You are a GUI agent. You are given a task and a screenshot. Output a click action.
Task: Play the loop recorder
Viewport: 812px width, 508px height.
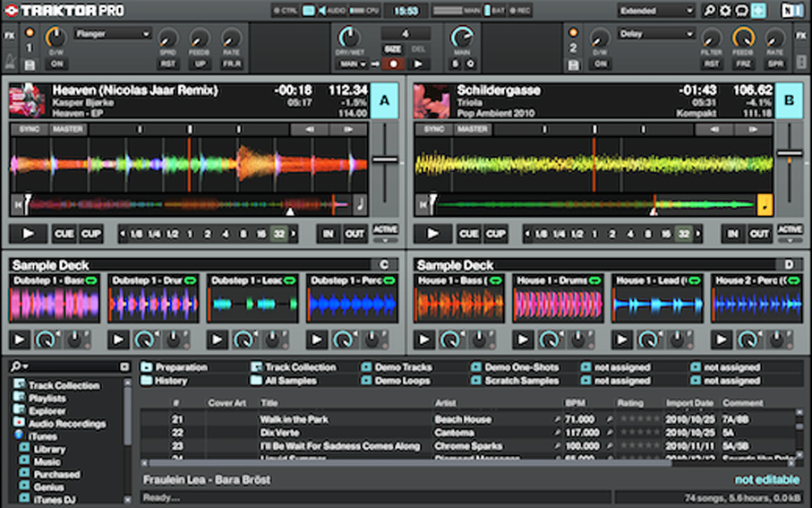[418, 65]
